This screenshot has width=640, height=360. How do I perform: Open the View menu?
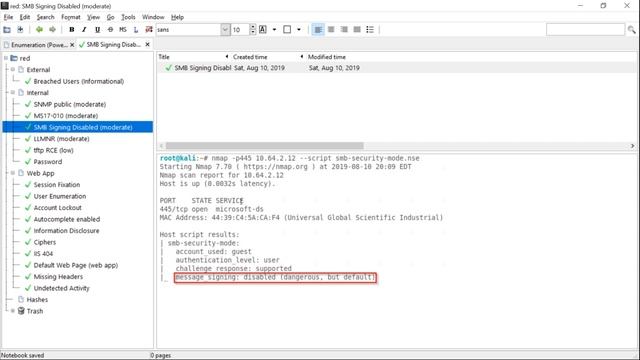[93, 17]
